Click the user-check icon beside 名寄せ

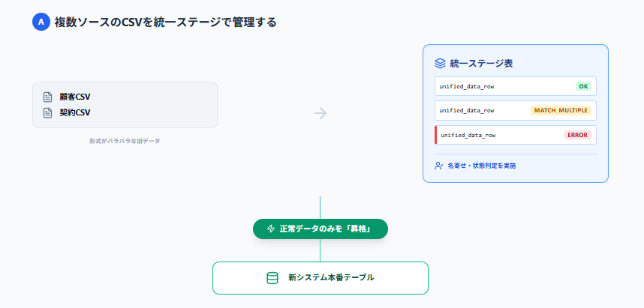point(439,165)
